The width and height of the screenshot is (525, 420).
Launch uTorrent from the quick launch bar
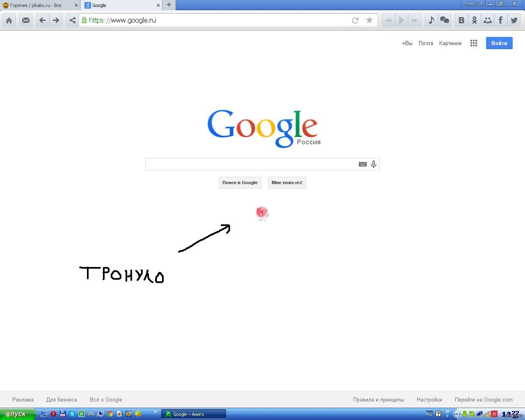pyautogui.click(x=82, y=414)
